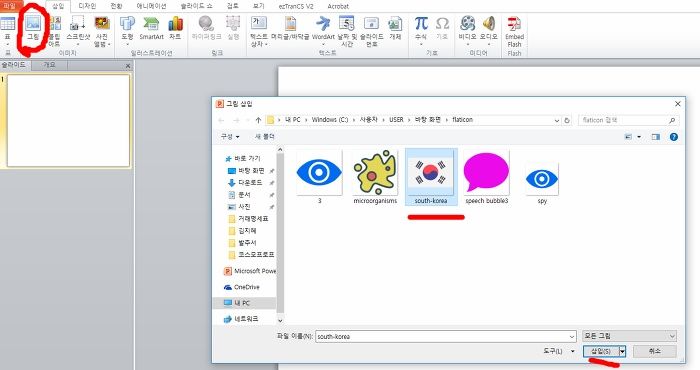Insert a 텍스트 상자 text box
The image size is (700, 370).
tap(259, 31)
